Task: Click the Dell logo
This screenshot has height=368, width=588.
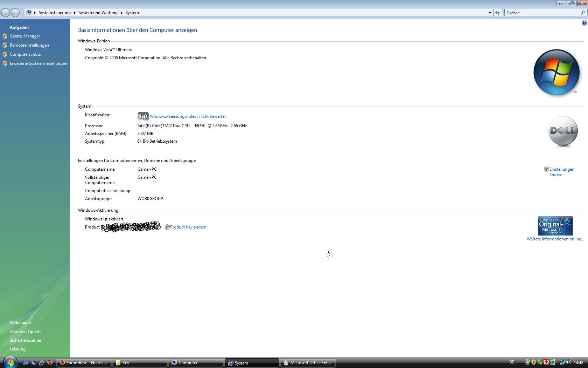Action: pos(563,131)
